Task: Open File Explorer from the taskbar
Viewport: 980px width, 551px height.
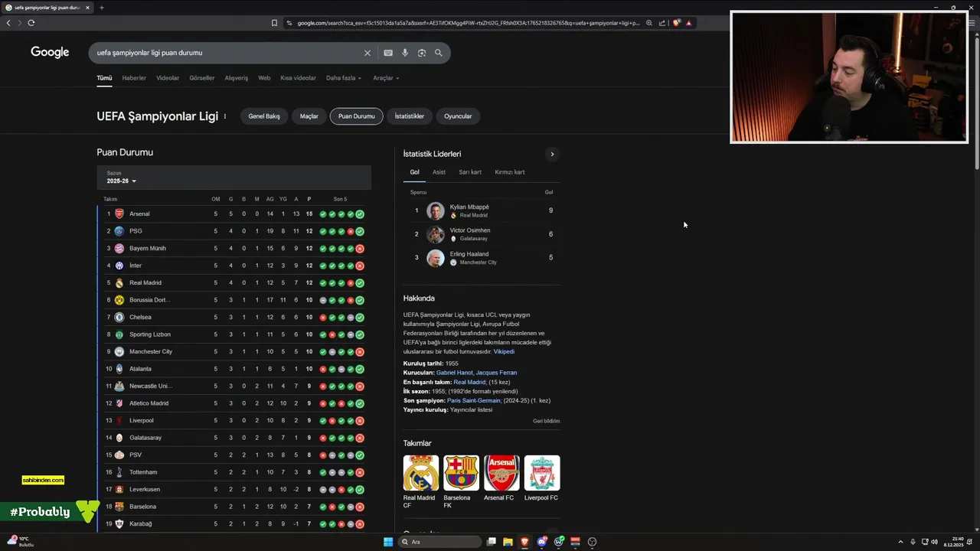Action: click(x=508, y=542)
